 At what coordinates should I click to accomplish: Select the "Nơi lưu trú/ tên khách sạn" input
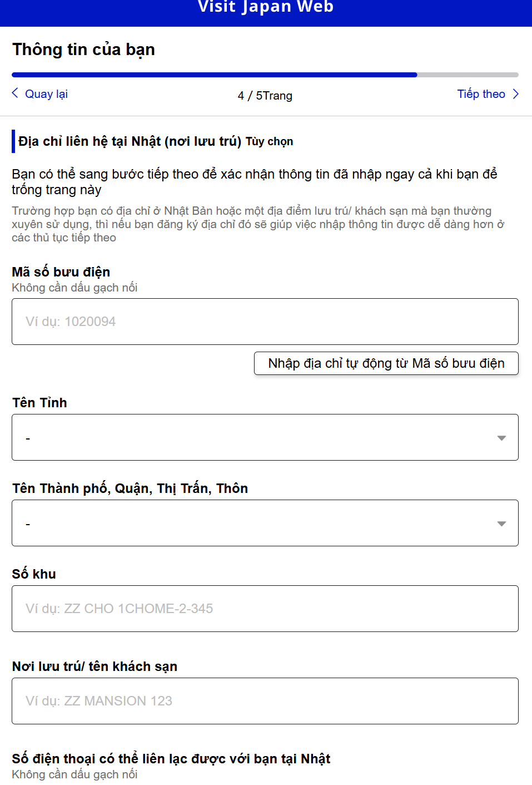click(265, 701)
